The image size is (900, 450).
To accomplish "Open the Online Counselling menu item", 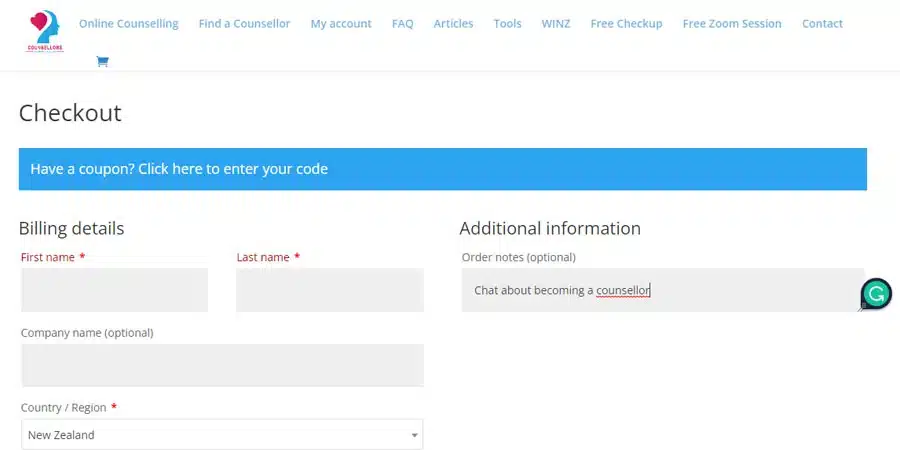I will tap(128, 23).
